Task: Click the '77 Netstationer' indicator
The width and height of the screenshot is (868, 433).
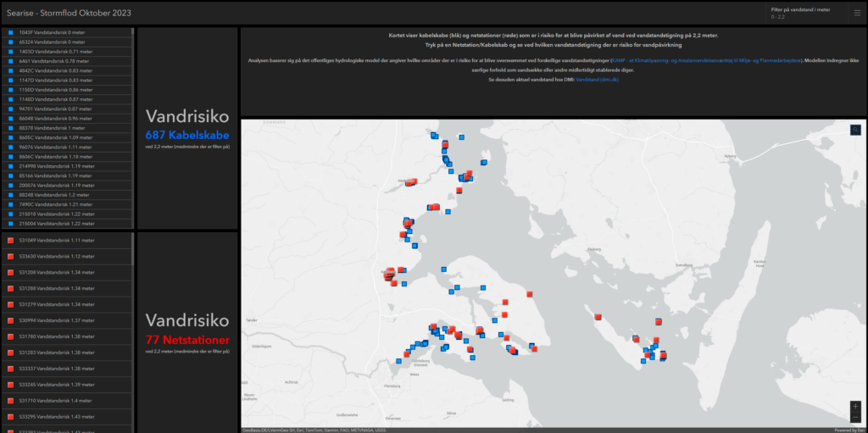Action: [186, 340]
